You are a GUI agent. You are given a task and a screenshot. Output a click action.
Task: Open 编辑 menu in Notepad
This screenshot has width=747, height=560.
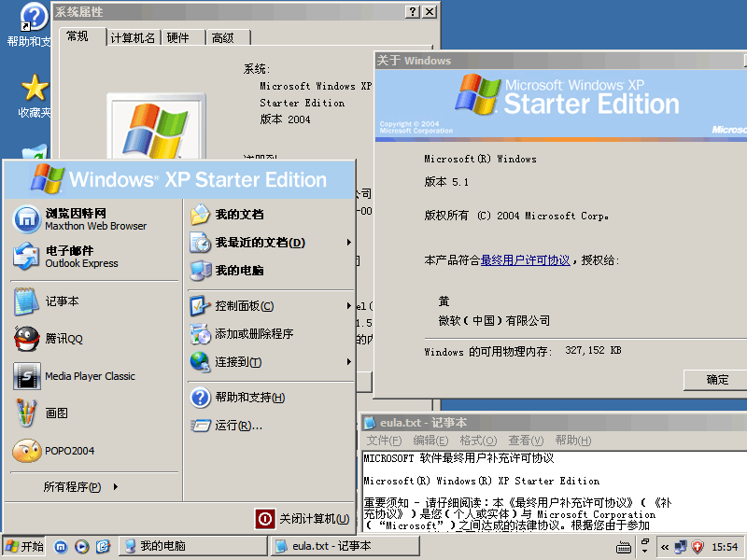point(430,441)
